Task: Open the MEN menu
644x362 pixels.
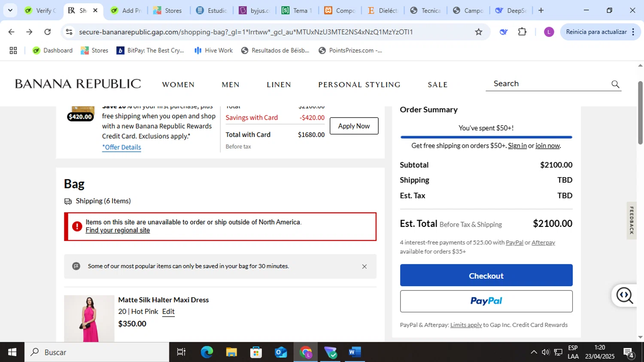Action: [231, 84]
